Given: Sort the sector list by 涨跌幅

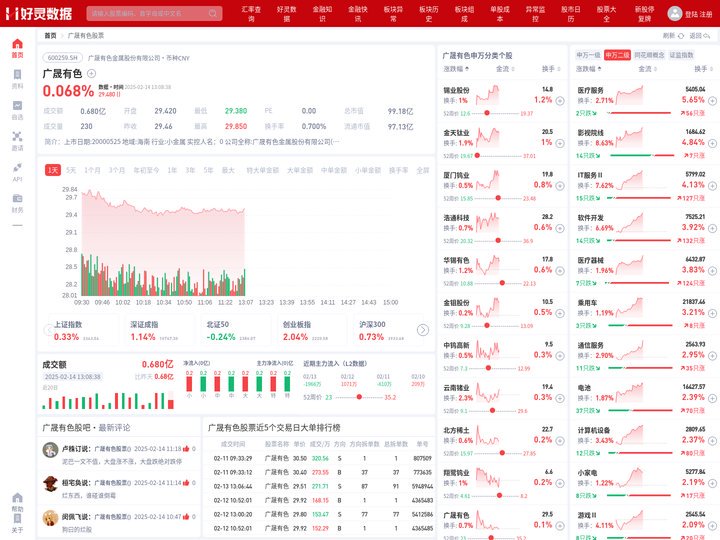Looking at the screenshot, I should pos(589,69).
